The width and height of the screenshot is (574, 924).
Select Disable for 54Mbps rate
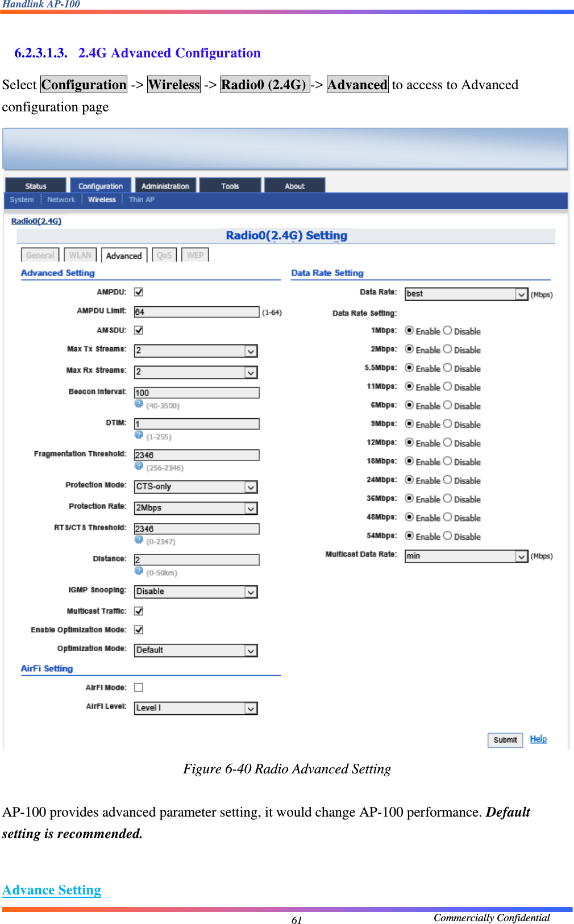448,535
